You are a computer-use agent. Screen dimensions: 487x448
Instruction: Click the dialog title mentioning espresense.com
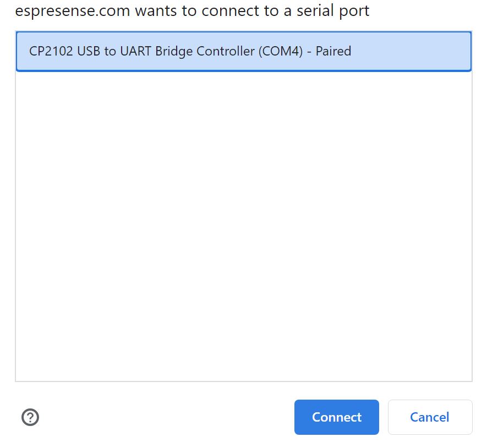[x=192, y=11]
